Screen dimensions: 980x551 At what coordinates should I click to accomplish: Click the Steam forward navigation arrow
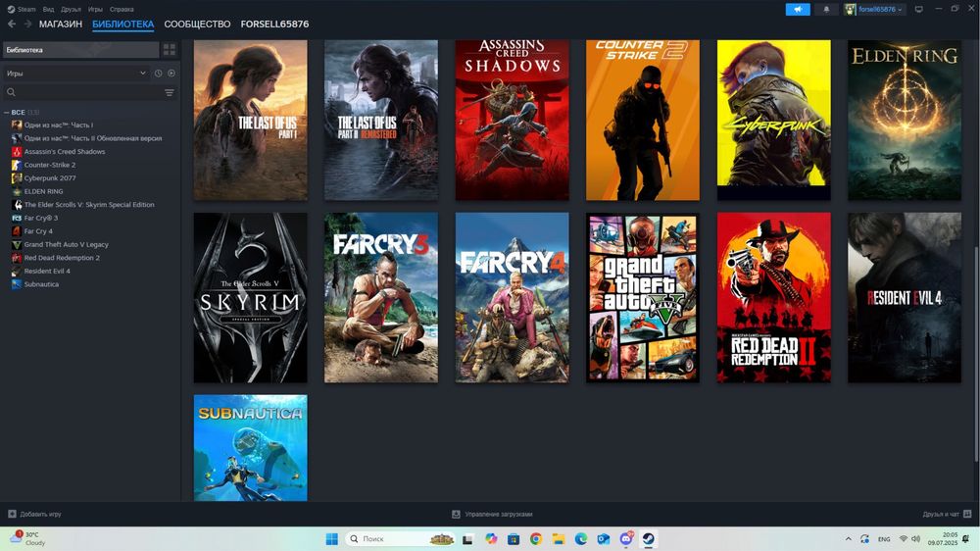click(x=27, y=24)
